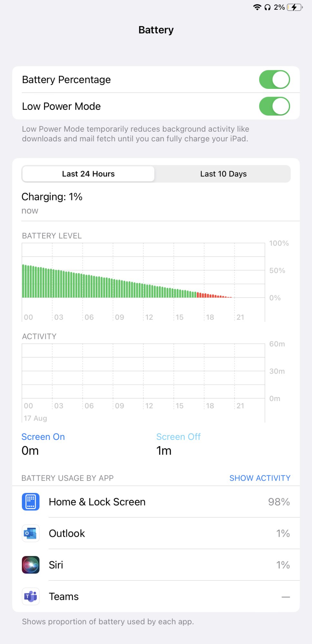Tap the Siri app icon
This screenshot has width=312, height=644.
31,565
